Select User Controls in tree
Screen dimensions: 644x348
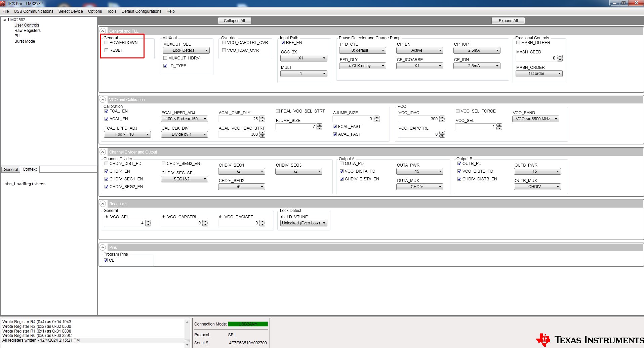pos(27,25)
